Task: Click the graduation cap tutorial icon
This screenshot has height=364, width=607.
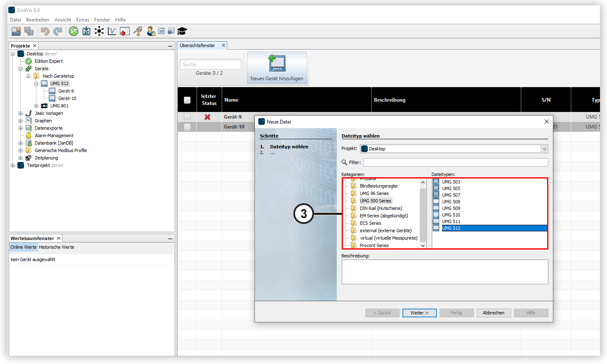Action: click(x=182, y=31)
